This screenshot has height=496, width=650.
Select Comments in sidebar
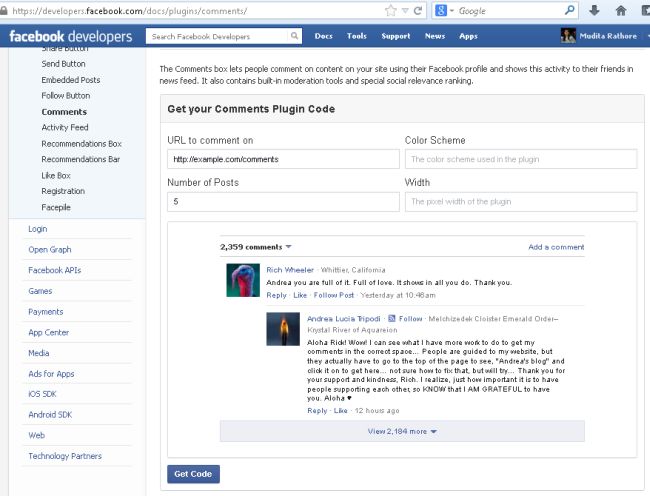point(64,112)
